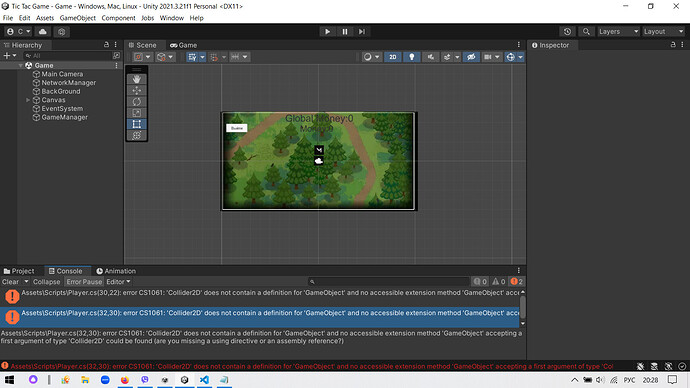
Task: Select GameManager in the Hierarchy
Action: pos(64,117)
